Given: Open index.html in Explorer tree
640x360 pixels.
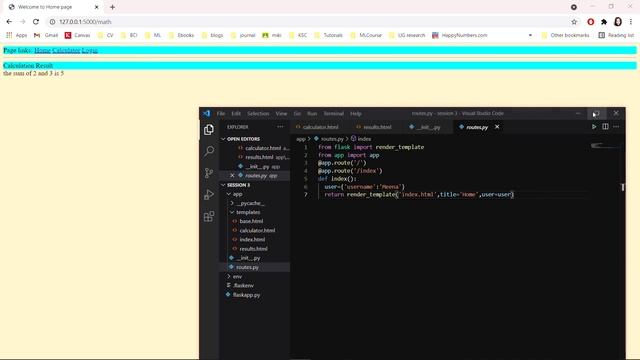Looking at the screenshot, I should point(252,240).
